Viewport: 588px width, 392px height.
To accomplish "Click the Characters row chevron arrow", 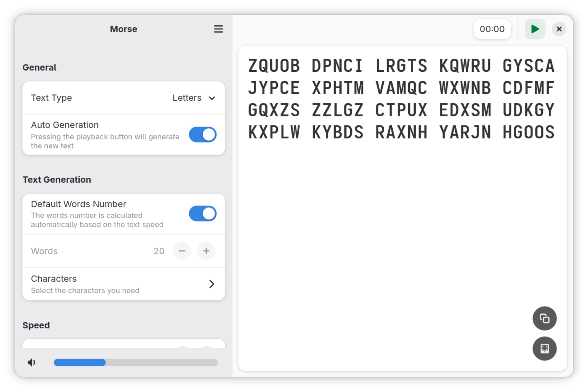I will [211, 284].
